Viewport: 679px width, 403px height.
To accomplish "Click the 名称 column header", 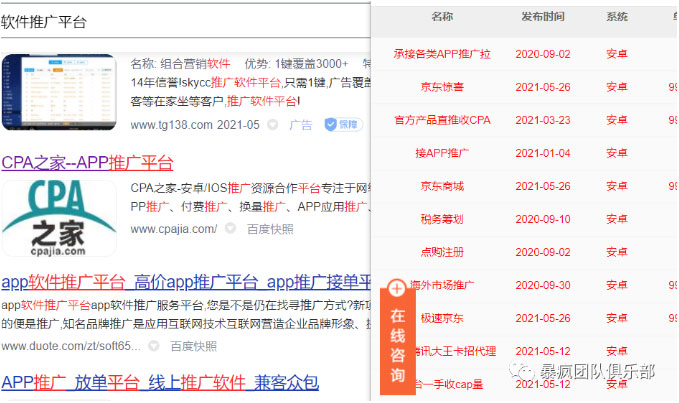I will [x=442, y=16].
